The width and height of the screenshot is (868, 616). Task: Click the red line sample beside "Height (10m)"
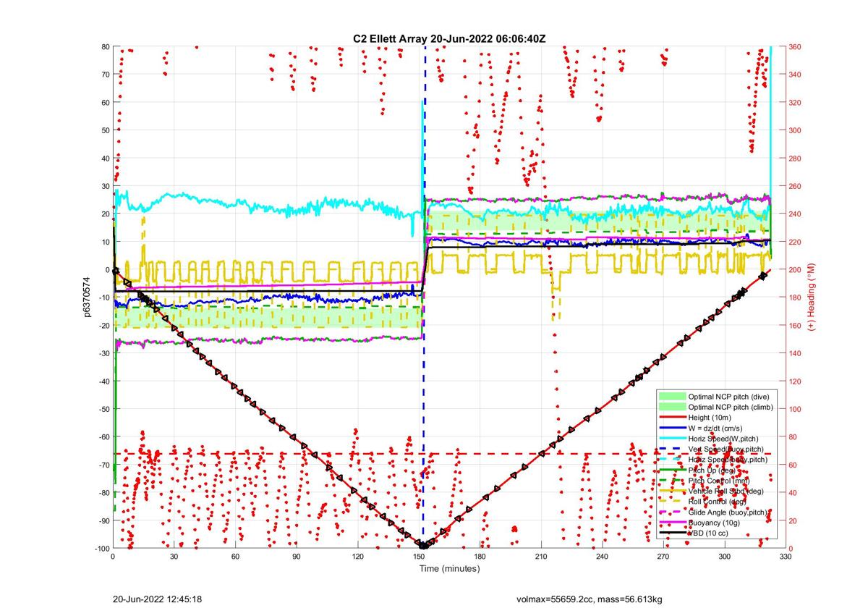pyautogui.click(x=673, y=418)
